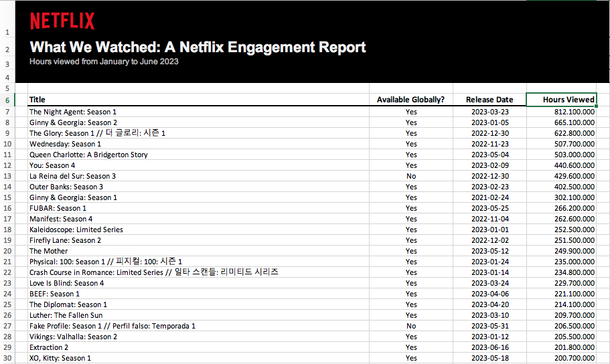Select cell 'XO, Kitty: Season 1'
Screen dimensions: 610x364
pos(198,358)
